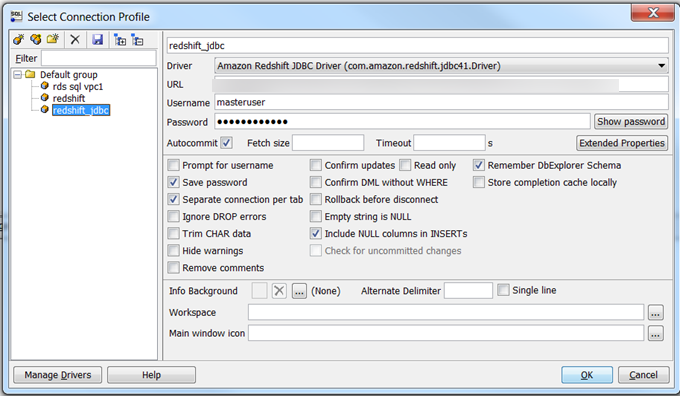
Task: Select the rds sql vpc1 profile
Action: click(78, 86)
